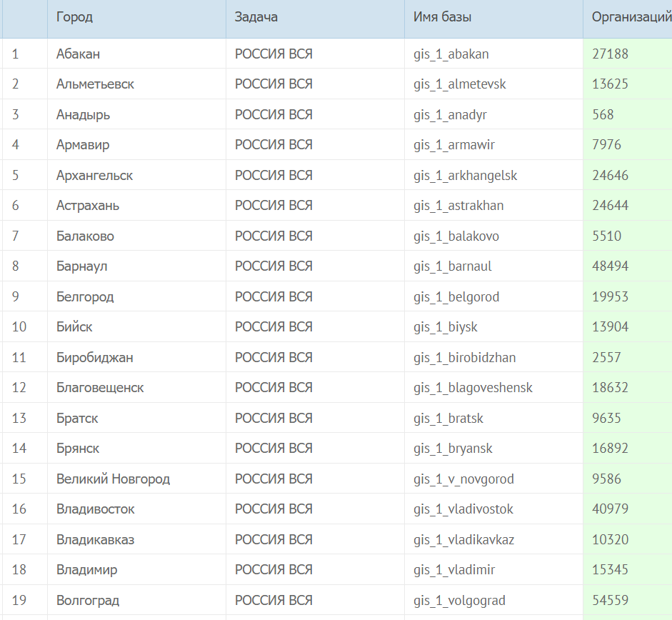Screen dimensions: 672x620
Task: Click the Имя базы column header
Action: [442, 17]
